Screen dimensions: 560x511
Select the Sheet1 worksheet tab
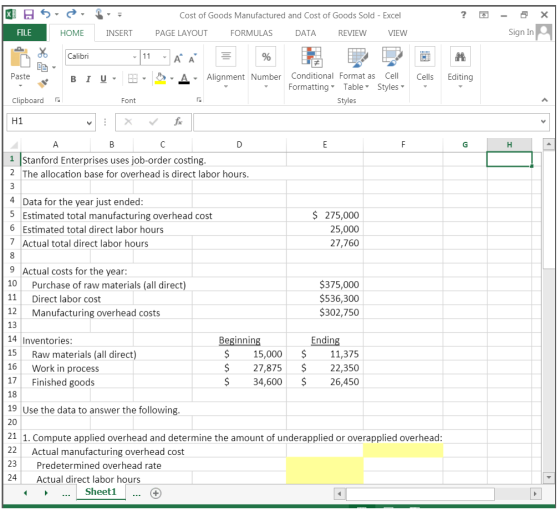pyautogui.click(x=101, y=492)
